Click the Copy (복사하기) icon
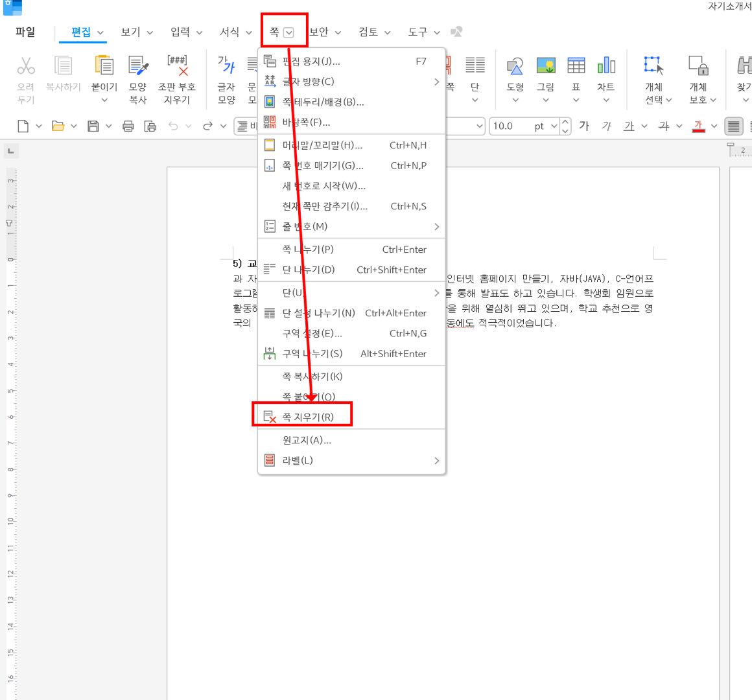This screenshot has height=700, width=752. click(x=63, y=65)
